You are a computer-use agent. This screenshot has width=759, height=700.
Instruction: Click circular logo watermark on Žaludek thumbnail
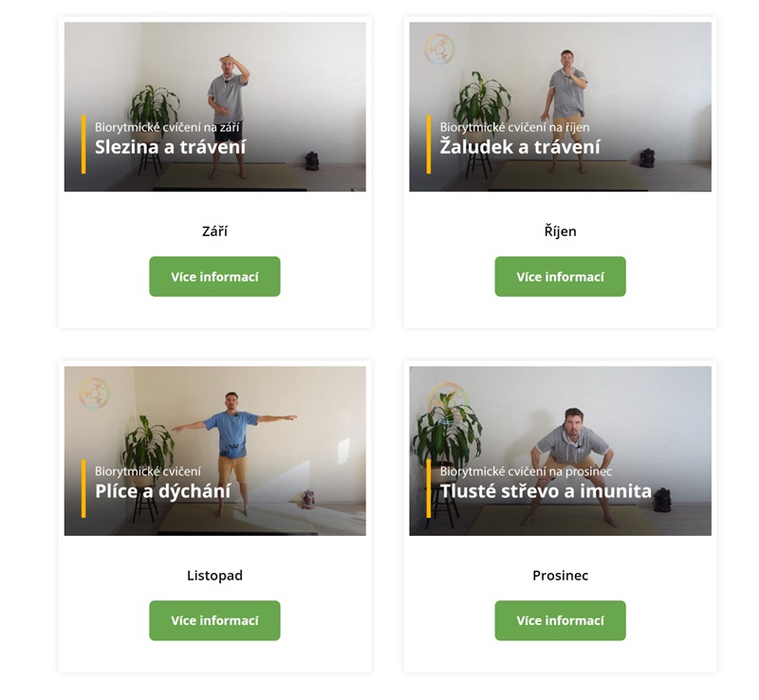pos(439,49)
